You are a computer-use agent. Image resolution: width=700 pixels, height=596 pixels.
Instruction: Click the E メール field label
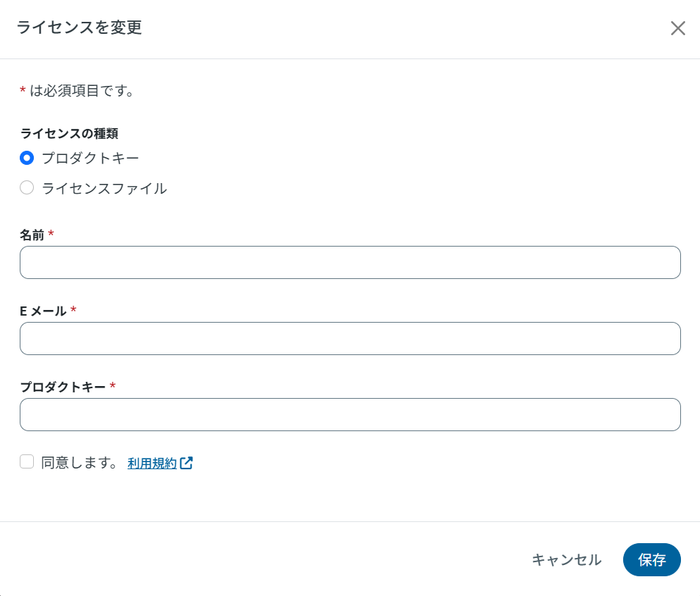tap(43, 311)
